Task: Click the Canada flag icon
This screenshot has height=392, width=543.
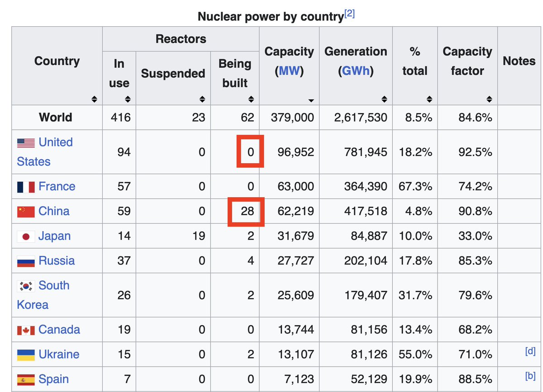Action: coord(26,330)
